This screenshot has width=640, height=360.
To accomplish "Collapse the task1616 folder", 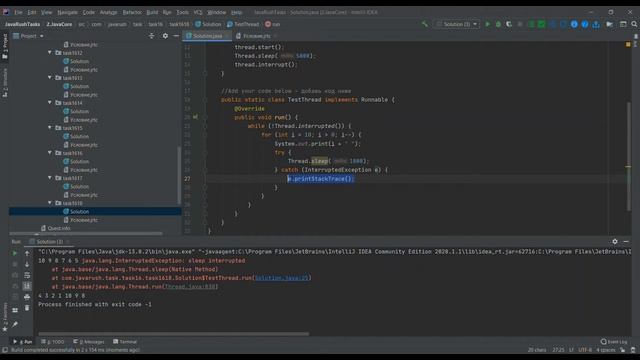I will click(50, 153).
